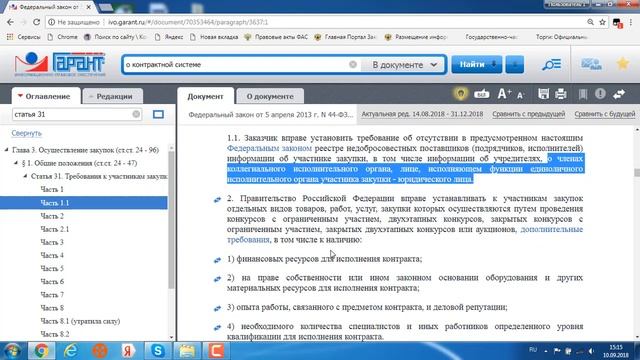This screenshot has width=640, height=360.
Task: Open comparison arrows beside 'на праве собственности'
Action: tap(217, 279)
